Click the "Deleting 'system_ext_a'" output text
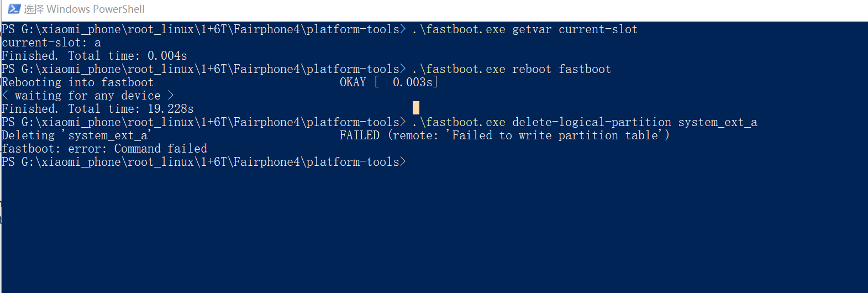868x293 pixels. tap(76, 135)
